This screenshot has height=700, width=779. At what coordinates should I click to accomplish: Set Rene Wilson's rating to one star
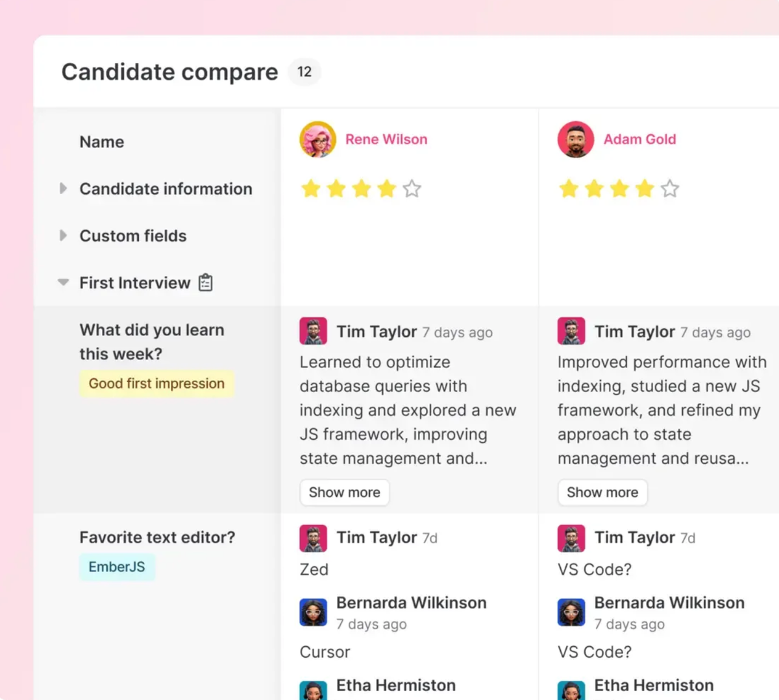click(x=311, y=189)
